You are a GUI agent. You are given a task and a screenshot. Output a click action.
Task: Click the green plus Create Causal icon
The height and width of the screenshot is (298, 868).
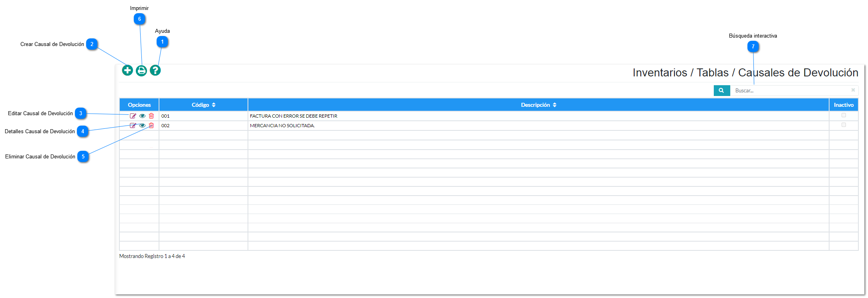coord(127,70)
